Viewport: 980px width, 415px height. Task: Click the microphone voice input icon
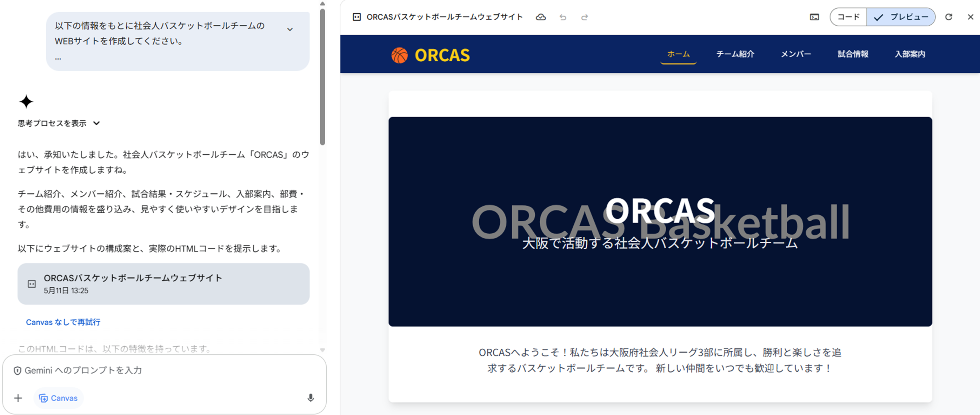[x=311, y=398]
